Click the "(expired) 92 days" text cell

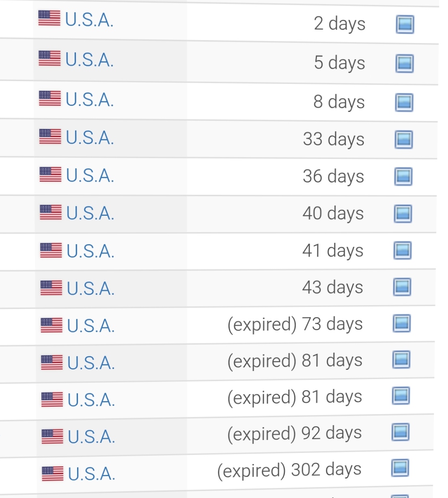(294, 434)
